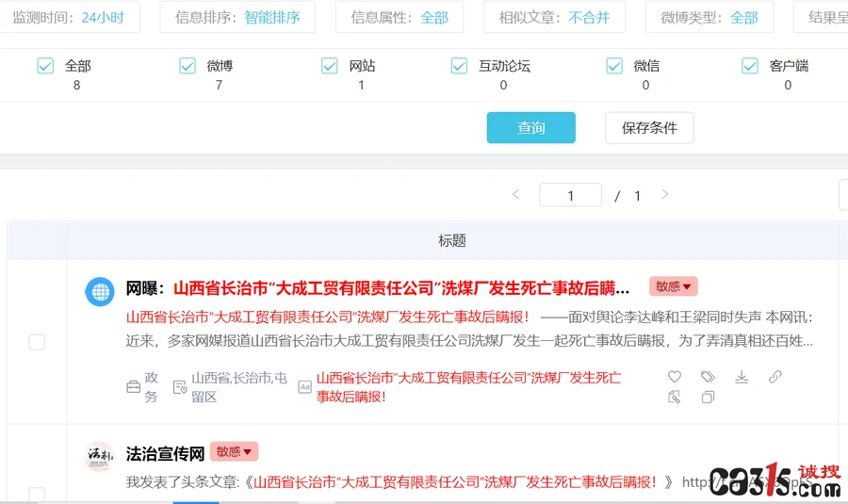
Task: Open the 相似文章 不合并 dropdown
Action: click(554, 17)
